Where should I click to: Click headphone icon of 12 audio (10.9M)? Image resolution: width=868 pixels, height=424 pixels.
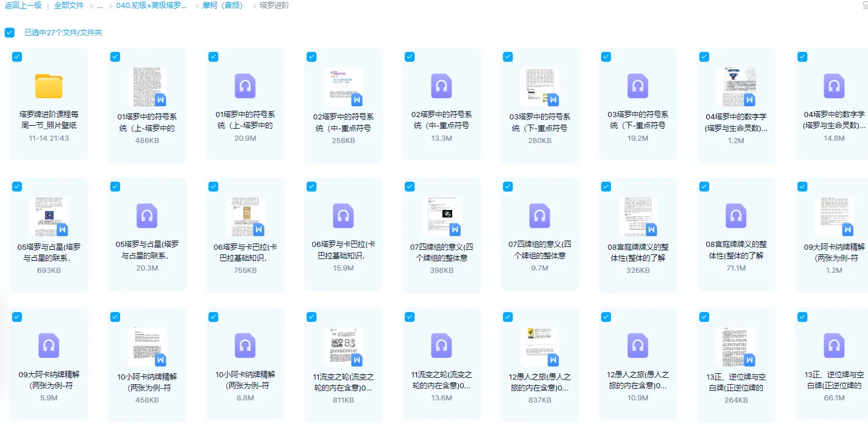click(638, 346)
